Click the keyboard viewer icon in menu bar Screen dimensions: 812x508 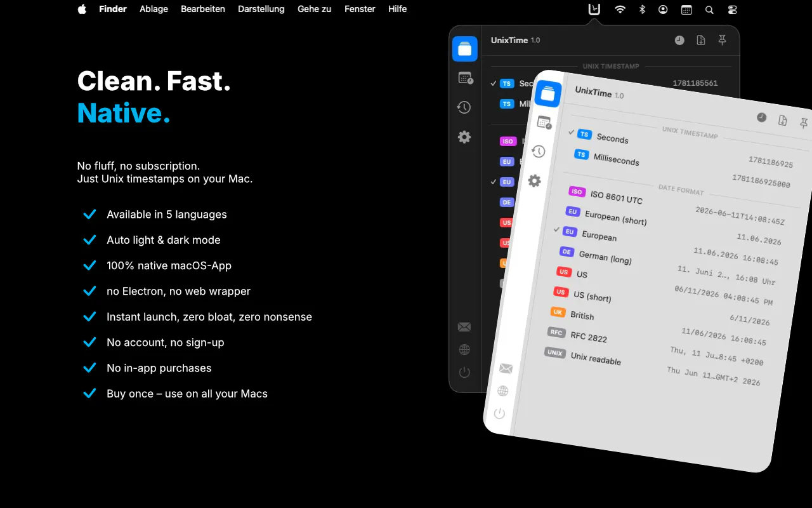[686, 10]
